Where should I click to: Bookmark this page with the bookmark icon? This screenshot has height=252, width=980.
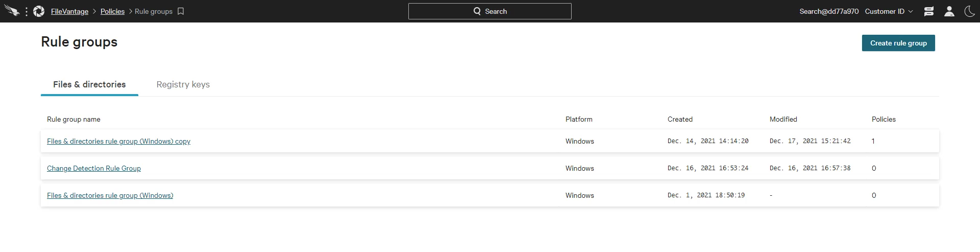(181, 11)
